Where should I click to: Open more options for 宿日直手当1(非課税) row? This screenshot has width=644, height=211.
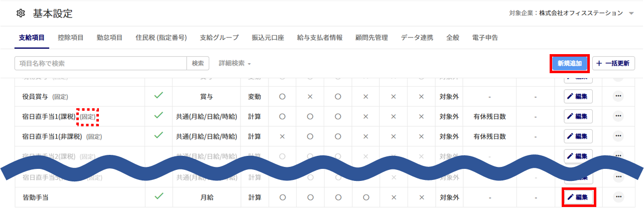tap(618, 136)
